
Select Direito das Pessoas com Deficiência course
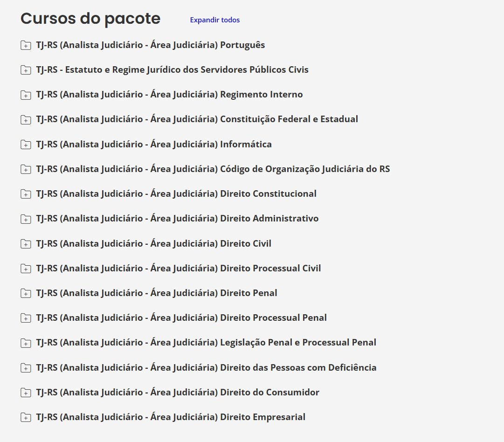pos(206,367)
